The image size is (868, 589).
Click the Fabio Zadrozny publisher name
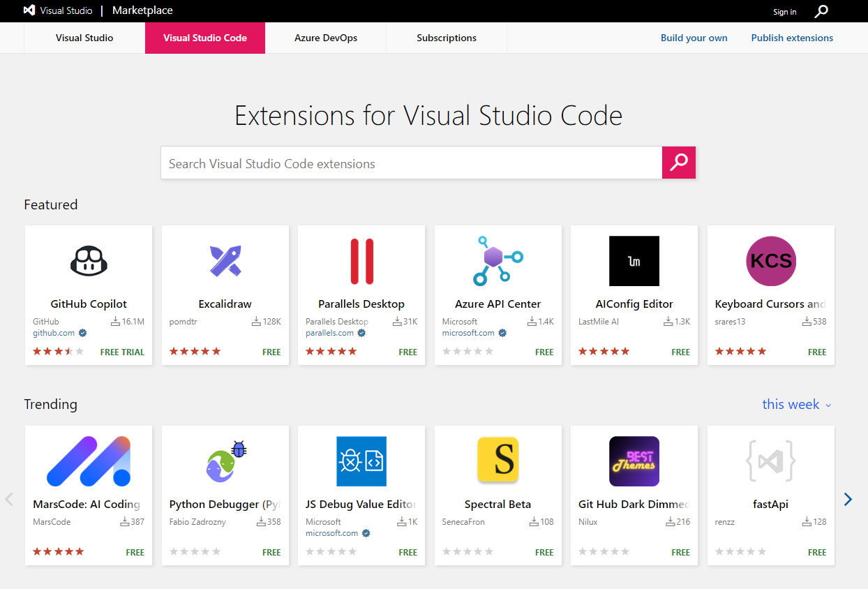coord(198,521)
